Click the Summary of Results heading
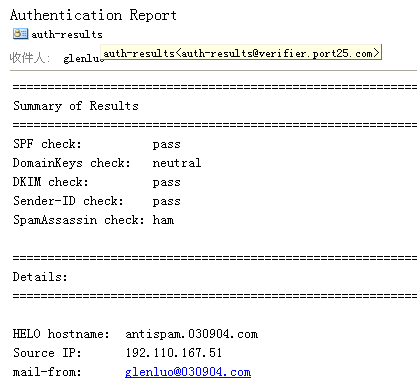 point(76,106)
